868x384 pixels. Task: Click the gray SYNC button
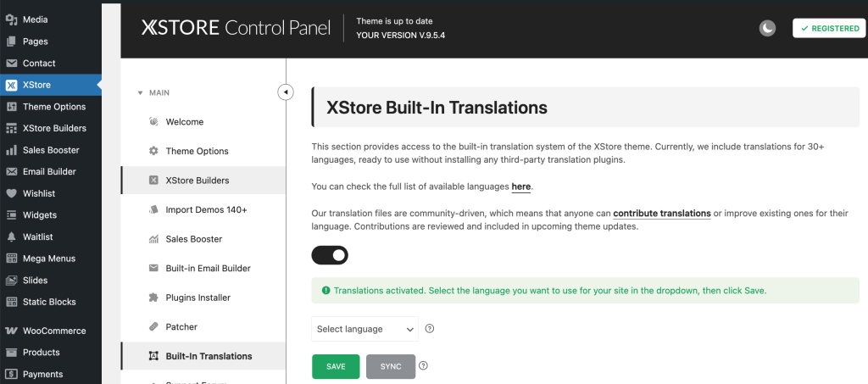[391, 366]
